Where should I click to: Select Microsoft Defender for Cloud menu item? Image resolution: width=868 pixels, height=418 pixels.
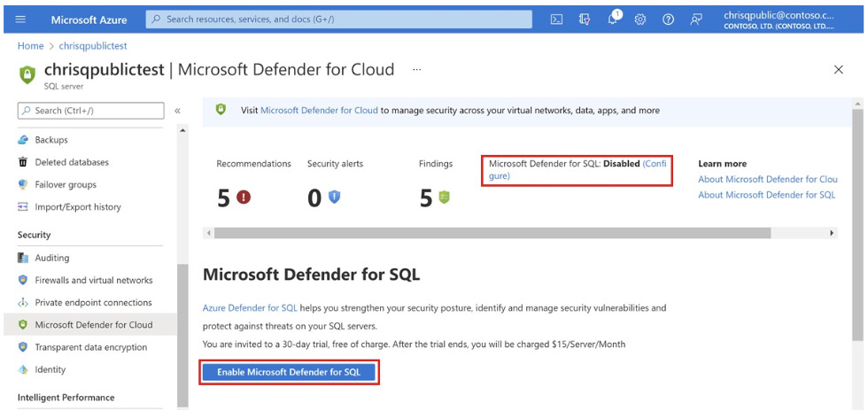click(x=90, y=325)
